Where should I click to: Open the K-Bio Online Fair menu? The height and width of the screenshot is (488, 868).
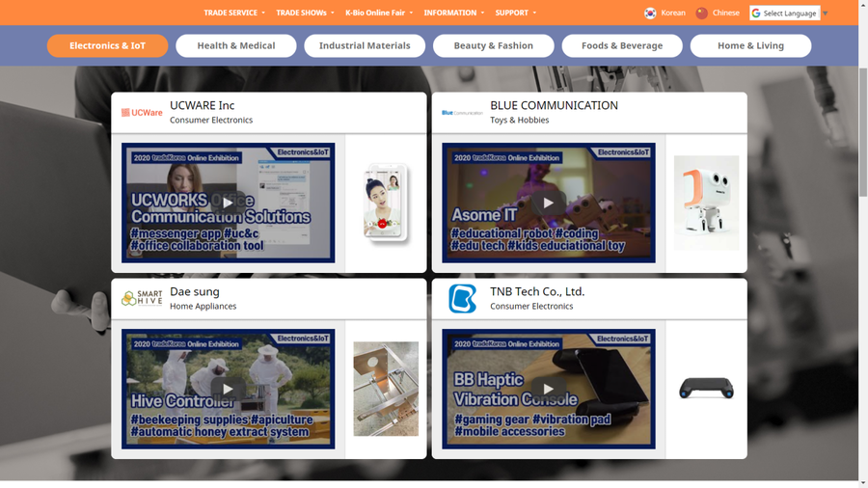pyautogui.click(x=378, y=13)
